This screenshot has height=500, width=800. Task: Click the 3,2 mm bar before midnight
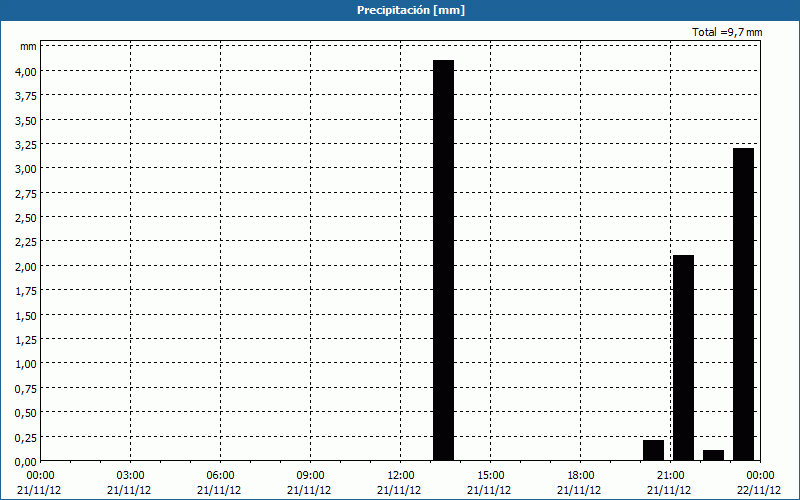pos(743,305)
